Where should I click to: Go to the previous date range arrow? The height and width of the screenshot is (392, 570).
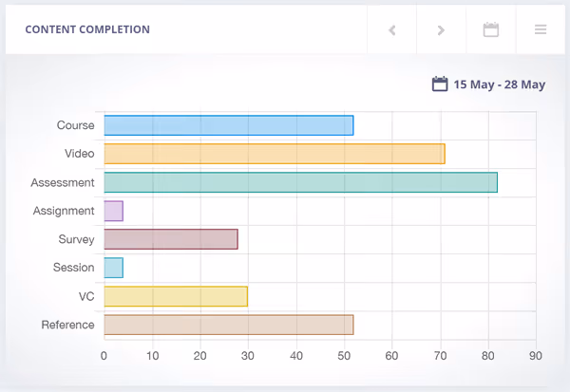pyautogui.click(x=391, y=29)
